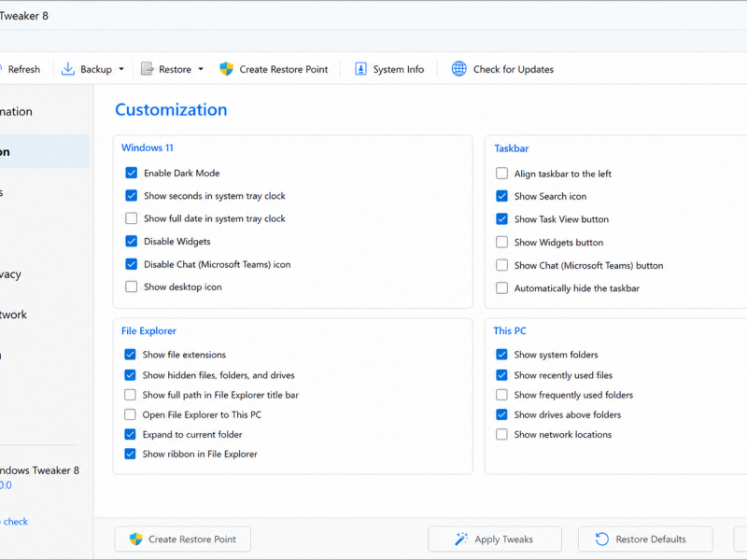Click the magic wand icon in Apply Tweaks
This screenshot has height=560, width=747.
point(461,539)
